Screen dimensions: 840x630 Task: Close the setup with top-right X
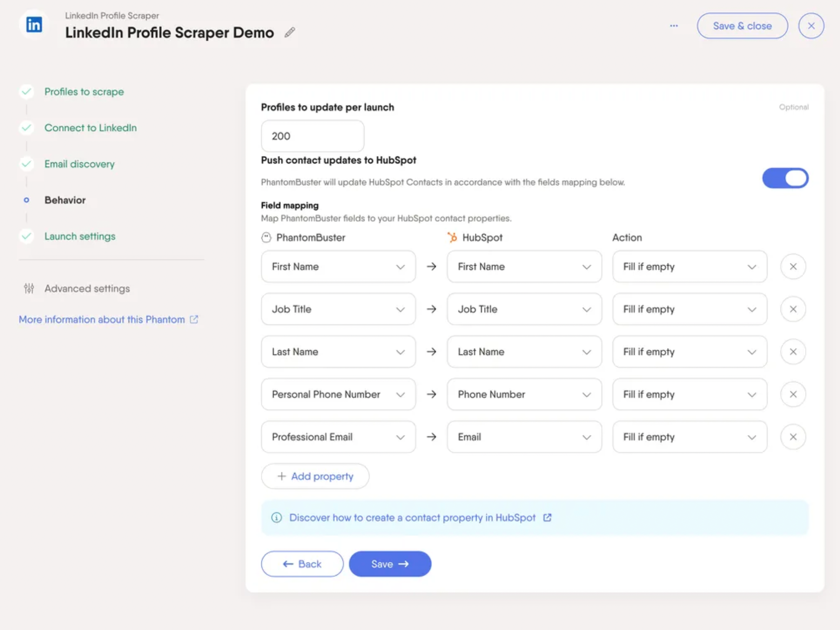click(811, 26)
